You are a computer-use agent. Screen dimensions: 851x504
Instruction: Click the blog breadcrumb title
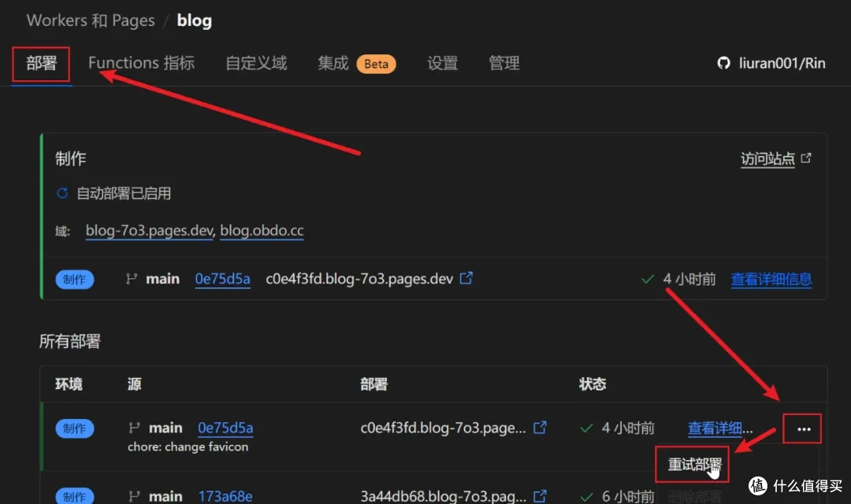click(195, 20)
